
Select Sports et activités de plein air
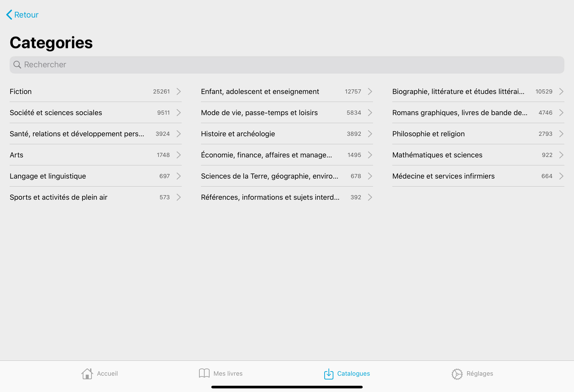click(x=59, y=197)
